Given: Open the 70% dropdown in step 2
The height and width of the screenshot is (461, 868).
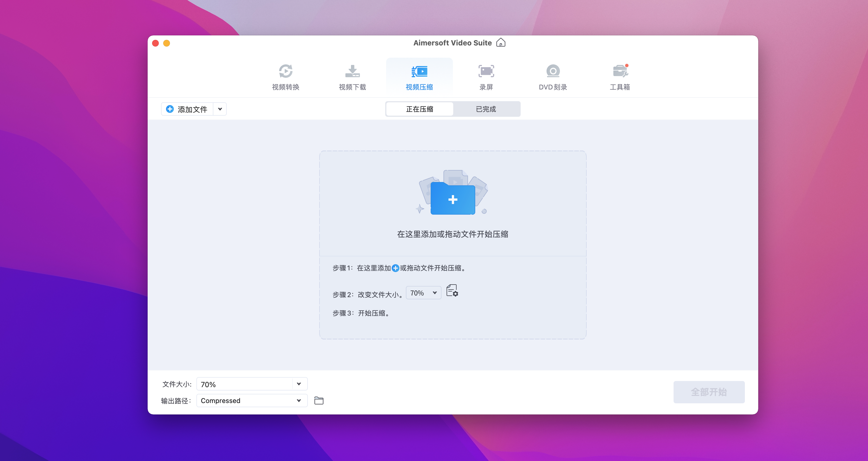Looking at the screenshot, I should [x=424, y=293].
